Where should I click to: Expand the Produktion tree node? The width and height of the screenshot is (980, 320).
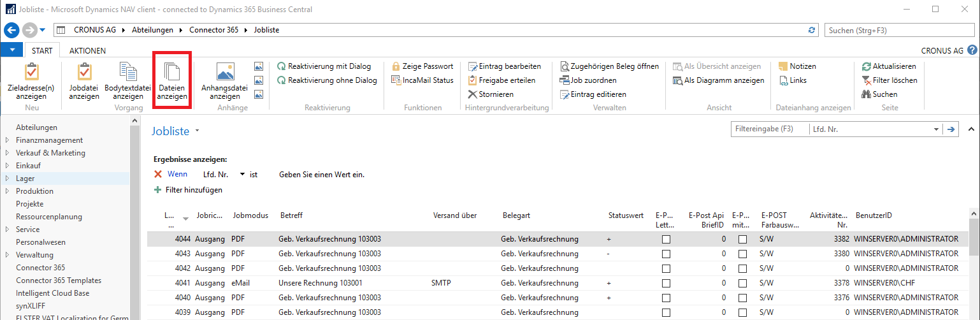pyautogui.click(x=7, y=191)
